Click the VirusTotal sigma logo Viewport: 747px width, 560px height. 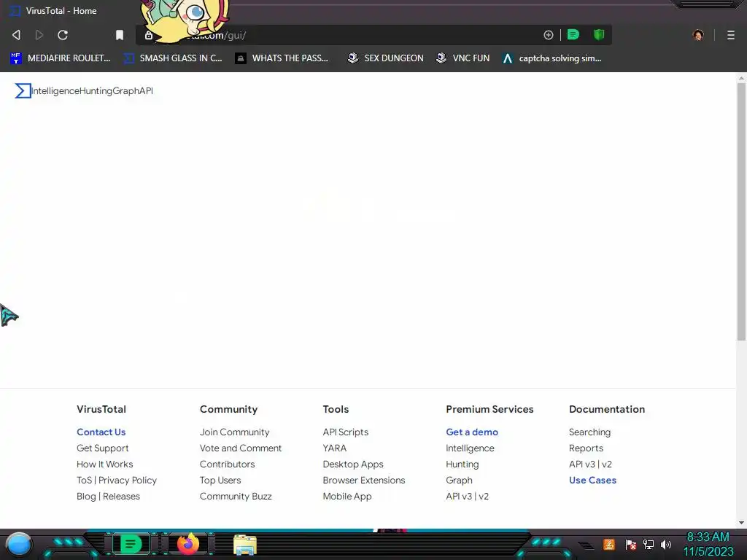click(x=23, y=90)
